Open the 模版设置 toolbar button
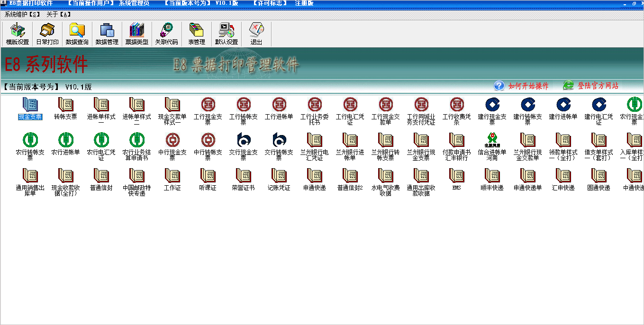Image resolution: width=644 pixels, height=325 pixels. (x=18, y=34)
